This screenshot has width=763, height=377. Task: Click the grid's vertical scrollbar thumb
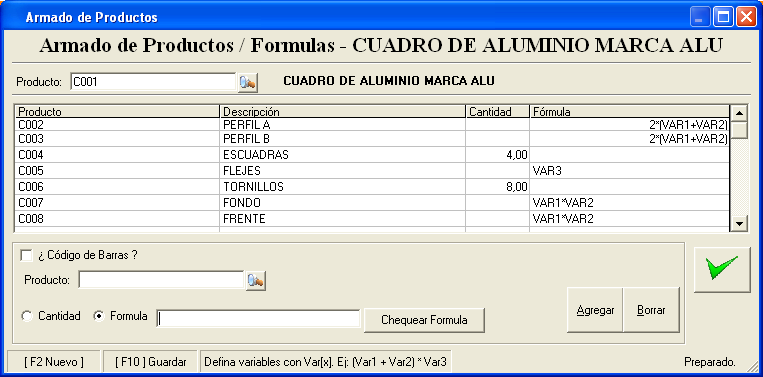pos(740,130)
